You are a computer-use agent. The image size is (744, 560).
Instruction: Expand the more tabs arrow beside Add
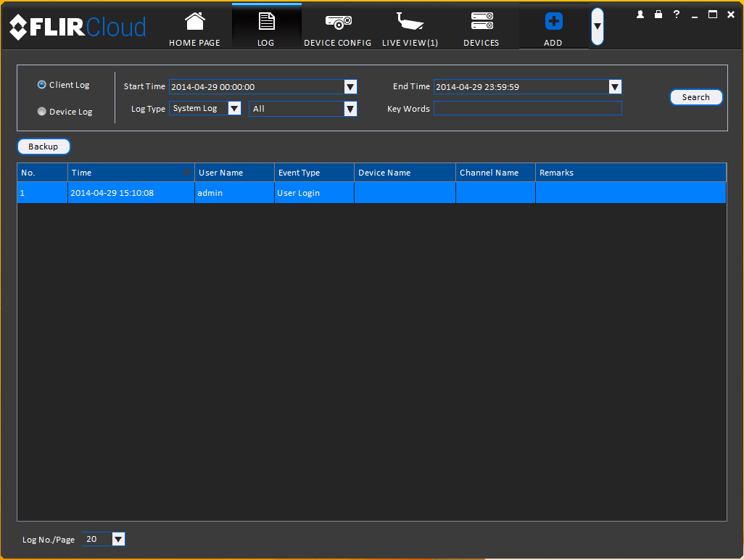(x=598, y=26)
